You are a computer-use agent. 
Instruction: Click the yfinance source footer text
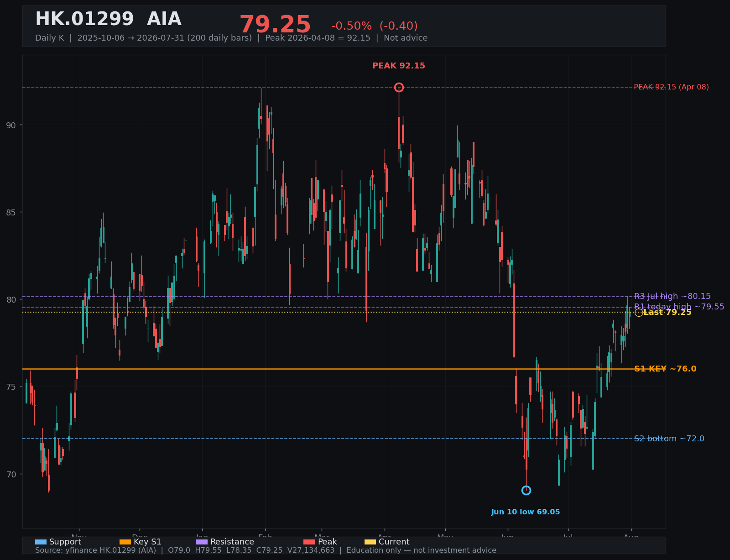[x=266, y=550]
